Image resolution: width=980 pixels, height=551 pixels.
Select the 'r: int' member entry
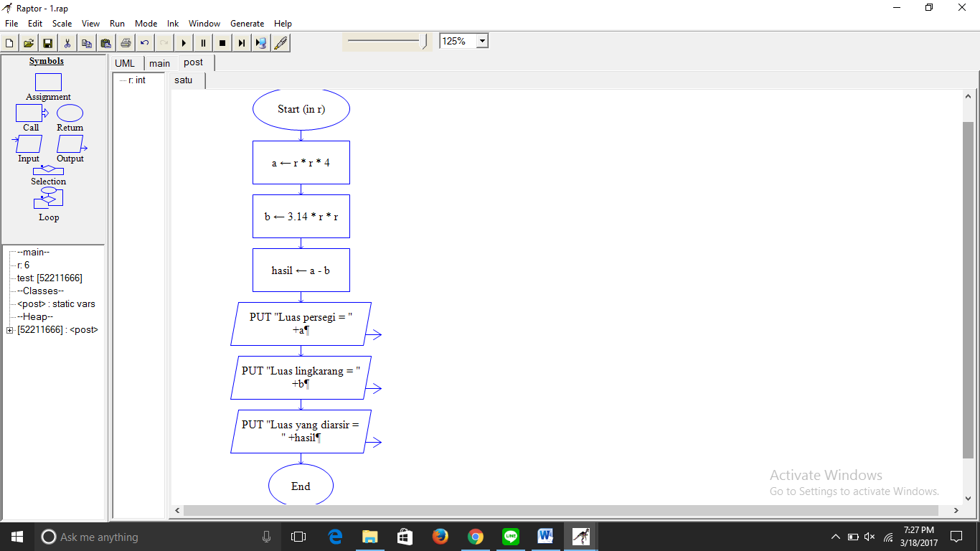click(136, 80)
